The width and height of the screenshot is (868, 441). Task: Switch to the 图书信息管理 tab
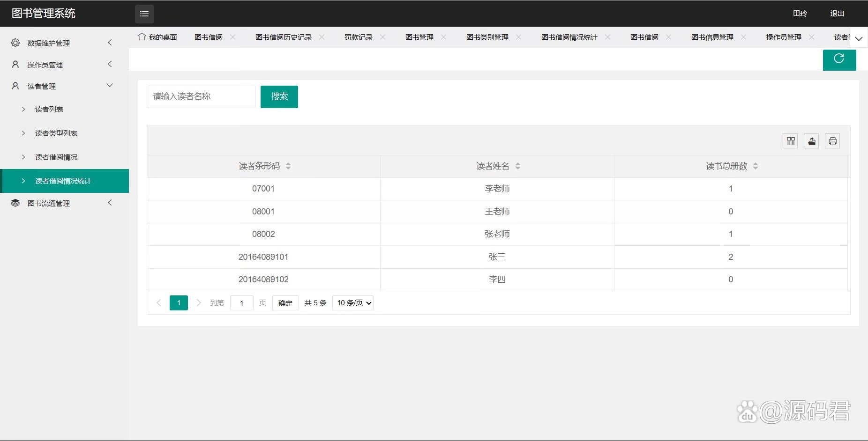(712, 37)
